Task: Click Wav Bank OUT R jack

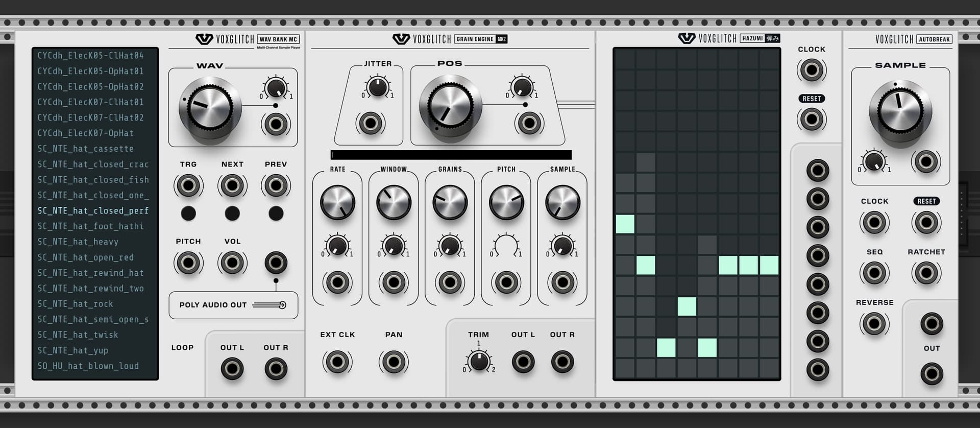Action: (276, 368)
